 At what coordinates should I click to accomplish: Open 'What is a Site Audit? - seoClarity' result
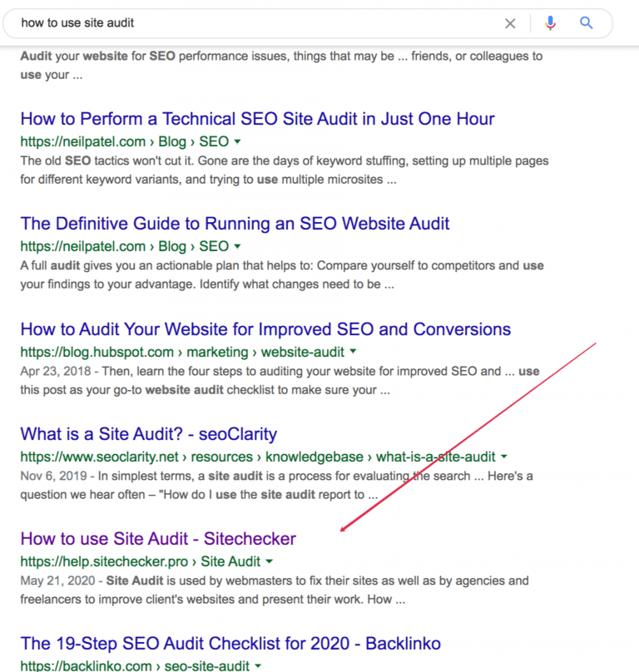(x=148, y=433)
